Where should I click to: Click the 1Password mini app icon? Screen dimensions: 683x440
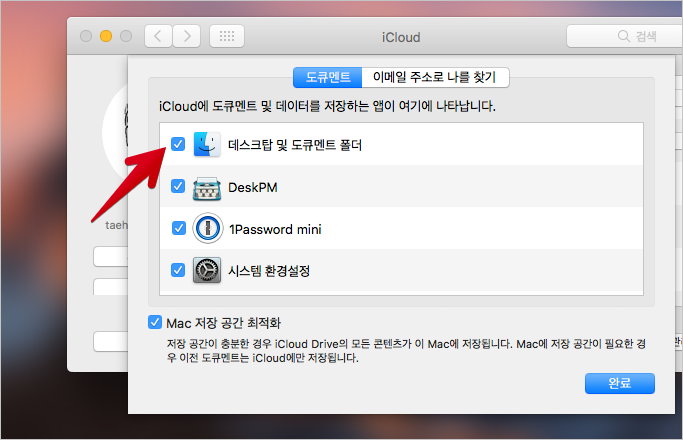(x=208, y=228)
